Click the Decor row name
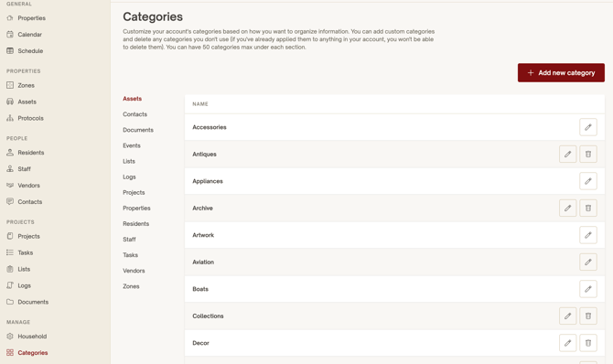The height and width of the screenshot is (364, 613). (x=200, y=343)
